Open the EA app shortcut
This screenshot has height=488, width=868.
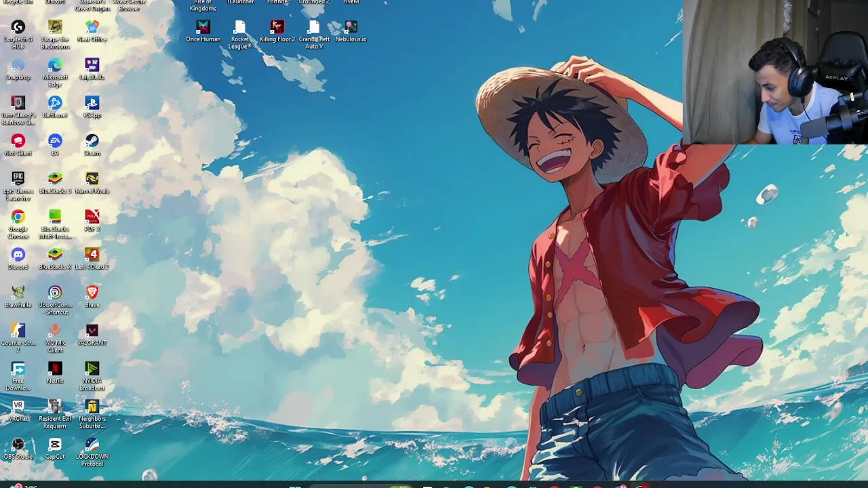(x=55, y=141)
